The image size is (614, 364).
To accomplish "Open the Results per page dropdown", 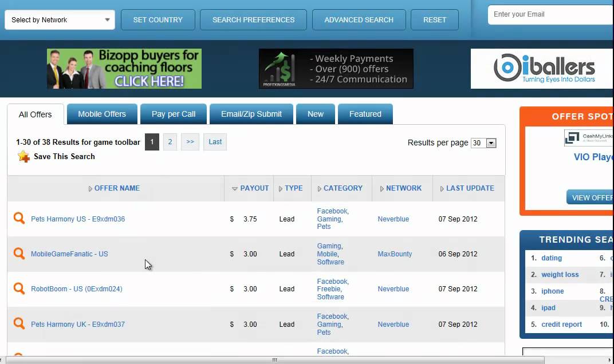I will click(x=483, y=143).
